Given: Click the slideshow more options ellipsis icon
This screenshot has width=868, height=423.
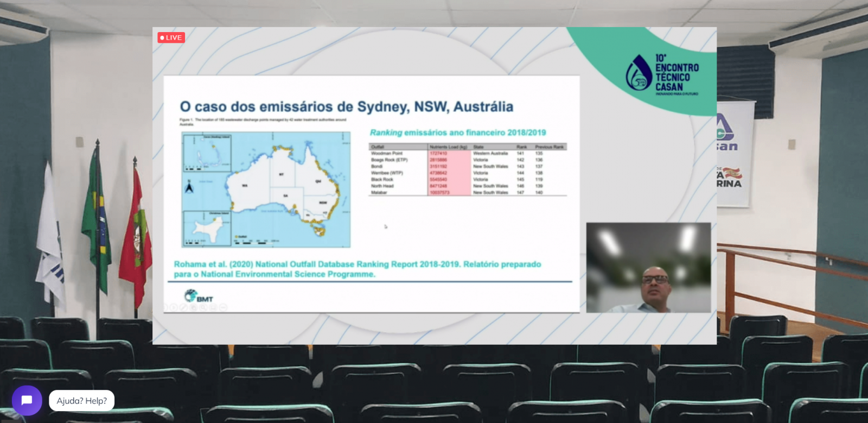Looking at the screenshot, I should pos(223,307).
